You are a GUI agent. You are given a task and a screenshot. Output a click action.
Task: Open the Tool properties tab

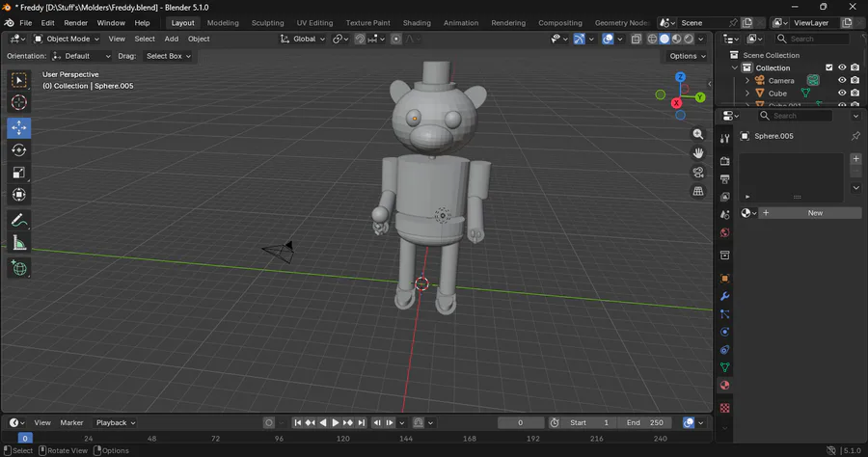(x=724, y=138)
